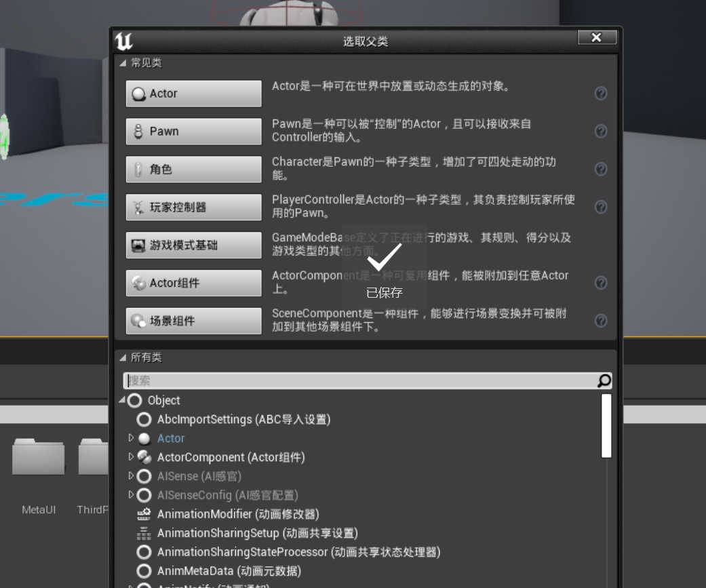Choose the Pawn parent class button
This screenshot has height=588, width=706.
193,132
